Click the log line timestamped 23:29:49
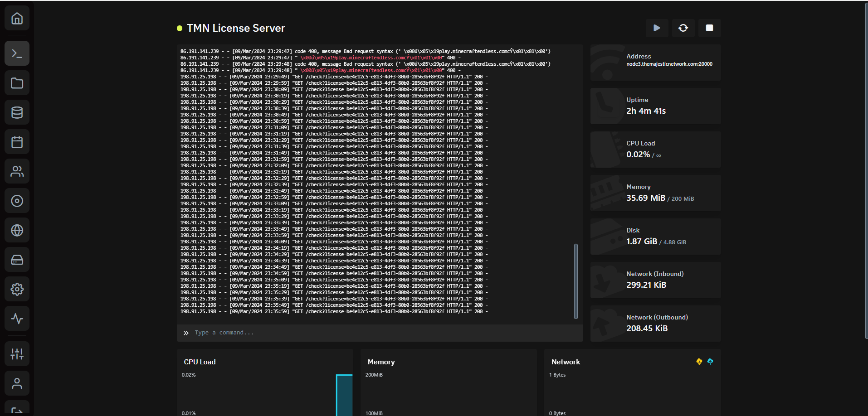868x416 pixels. [334, 77]
